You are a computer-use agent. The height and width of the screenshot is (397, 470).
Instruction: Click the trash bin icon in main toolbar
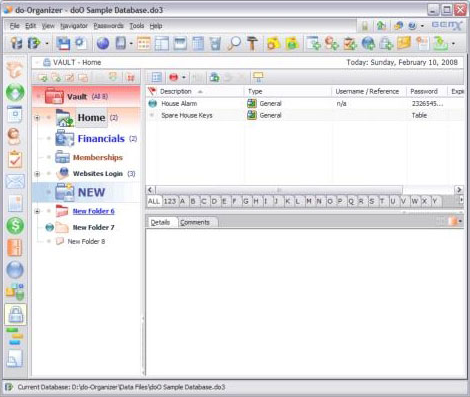(216, 43)
